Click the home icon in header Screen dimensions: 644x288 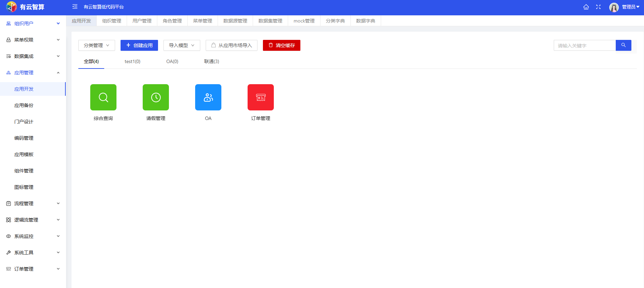click(586, 7)
